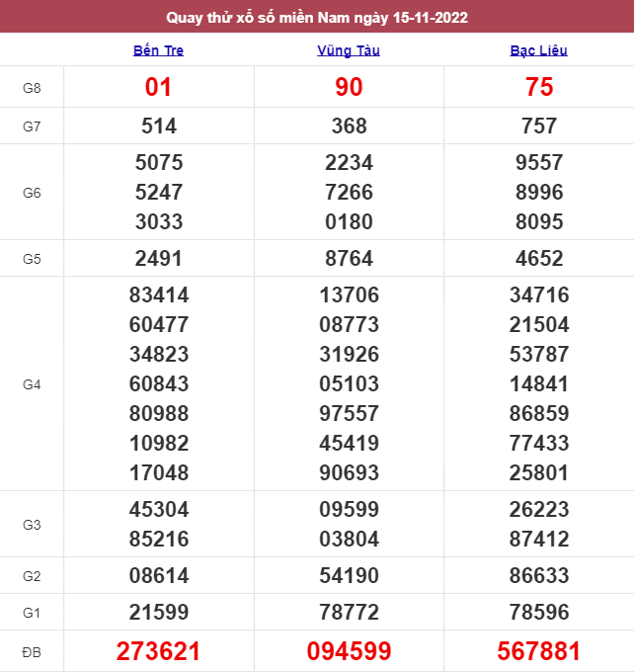Click Bến Tre G7 number 514

[x=158, y=126]
